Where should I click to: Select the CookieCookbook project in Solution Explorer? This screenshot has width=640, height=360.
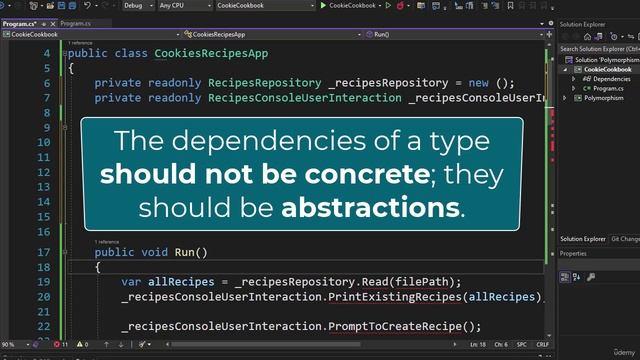pyautogui.click(x=607, y=69)
